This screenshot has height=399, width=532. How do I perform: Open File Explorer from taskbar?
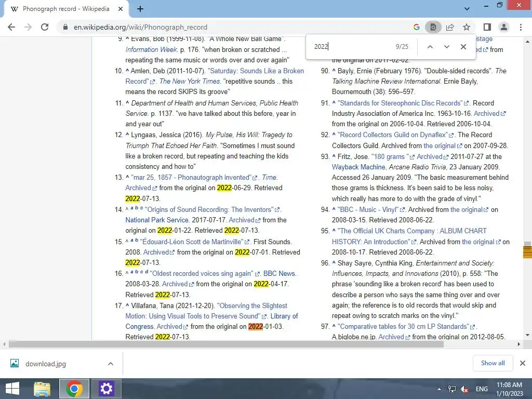point(42,389)
